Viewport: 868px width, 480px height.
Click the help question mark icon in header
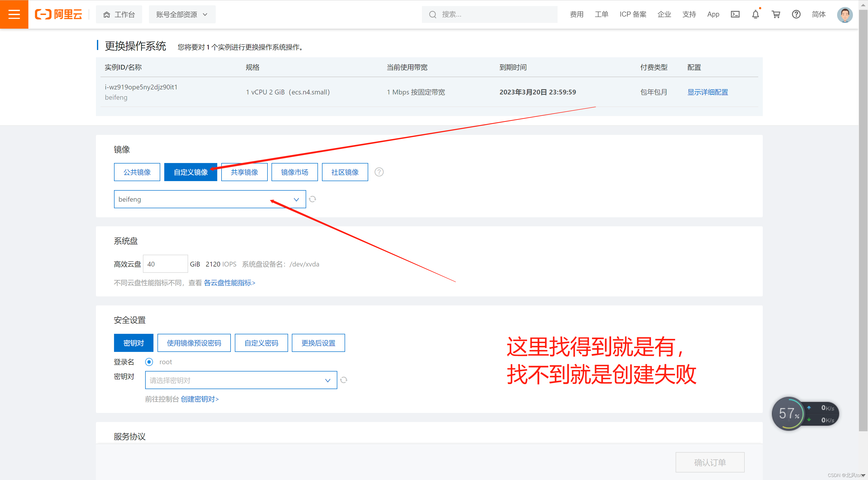[x=796, y=14]
